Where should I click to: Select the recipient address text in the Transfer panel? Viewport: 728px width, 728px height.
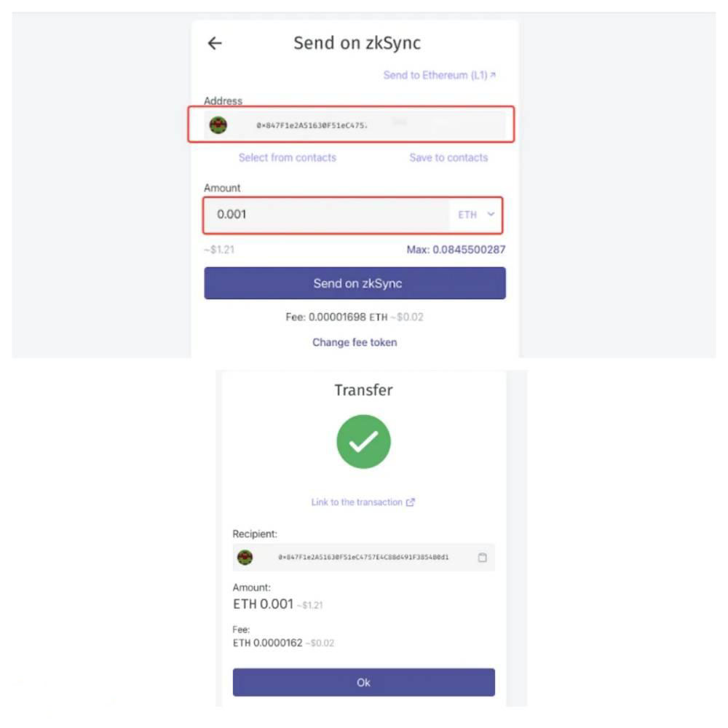[x=363, y=557]
